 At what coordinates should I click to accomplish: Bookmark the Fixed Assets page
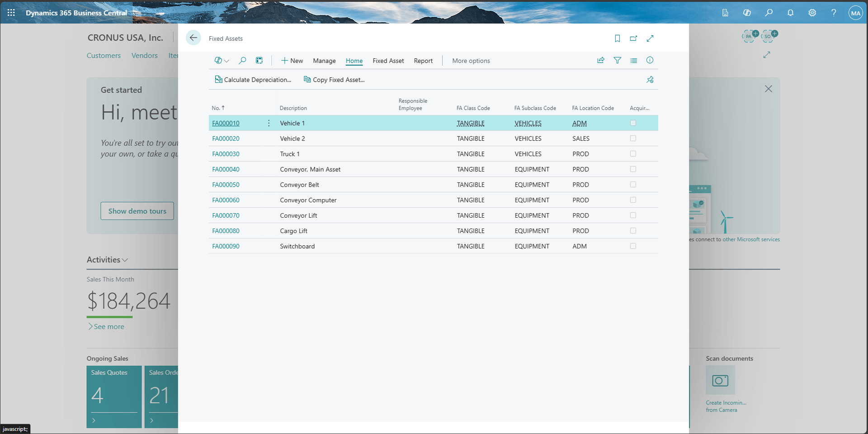tap(618, 38)
